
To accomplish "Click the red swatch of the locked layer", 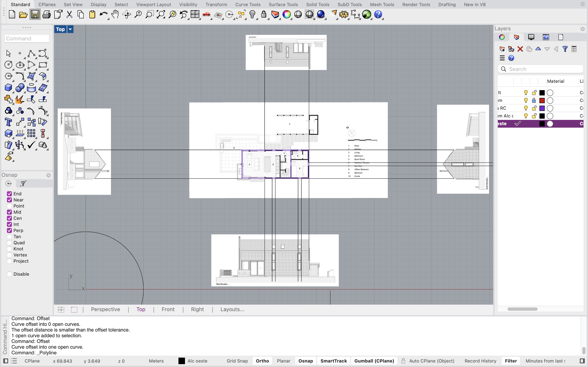I will (x=542, y=101).
